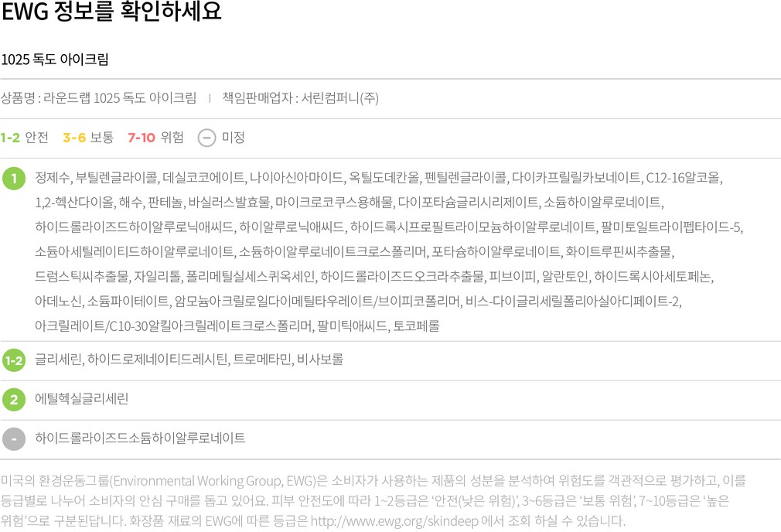Select the yellow 3-6 보통 legend label
This screenshot has height=532, width=781.
[x=88, y=138]
